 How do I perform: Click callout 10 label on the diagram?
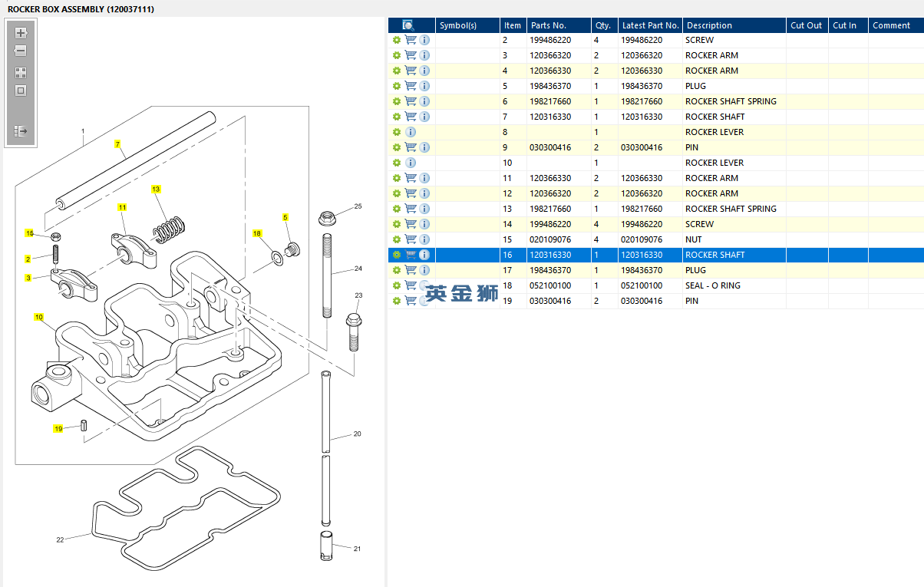point(38,317)
